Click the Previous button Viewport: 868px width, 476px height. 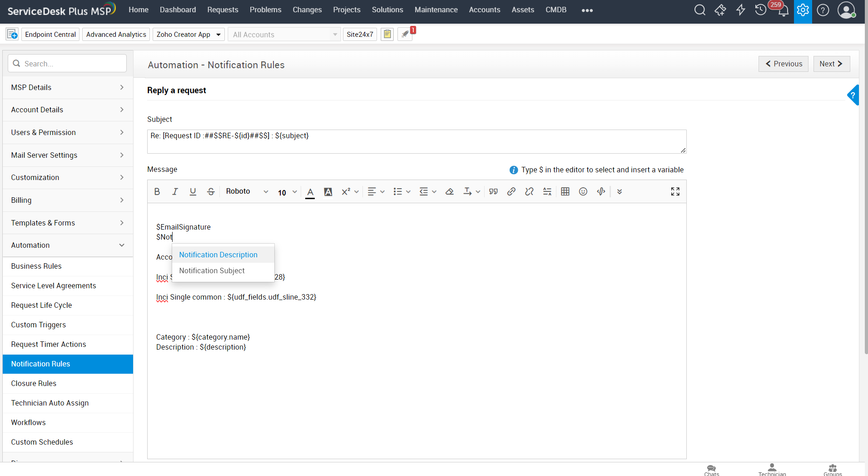784,64
